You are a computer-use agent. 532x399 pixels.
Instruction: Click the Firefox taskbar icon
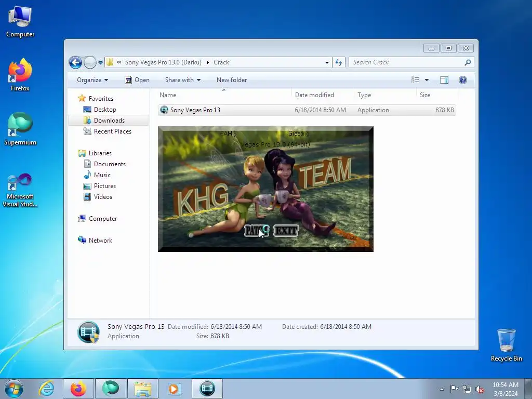click(78, 389)
